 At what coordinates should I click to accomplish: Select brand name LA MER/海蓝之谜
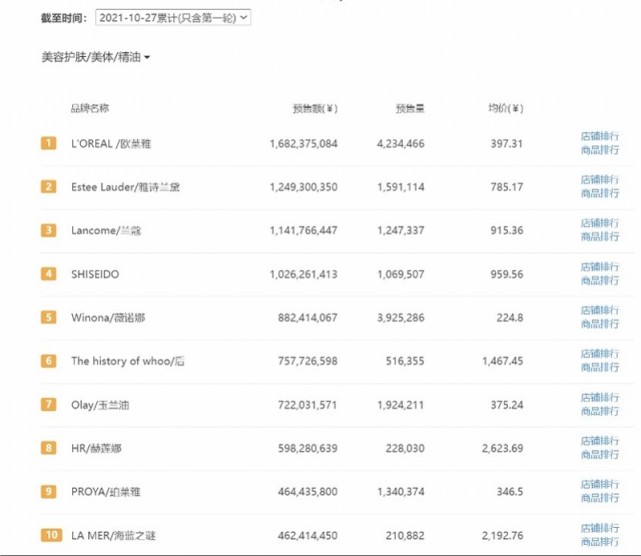pos(113,536)
